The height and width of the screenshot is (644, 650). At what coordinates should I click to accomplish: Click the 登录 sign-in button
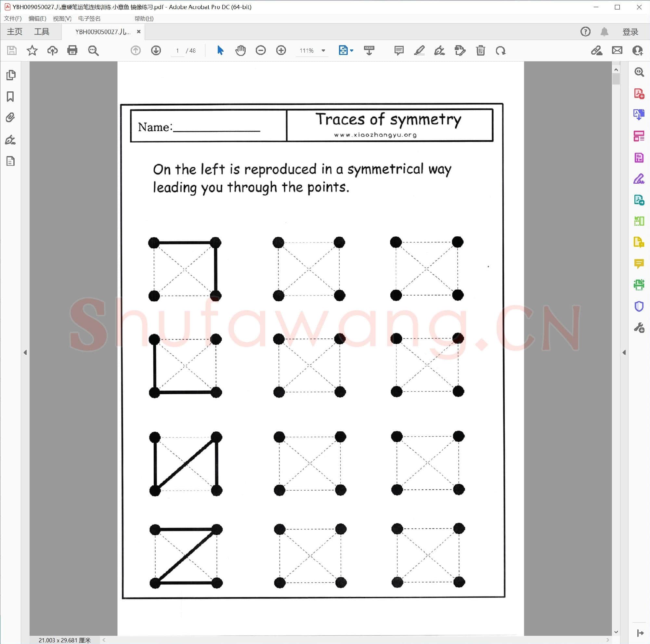point(630,32)
